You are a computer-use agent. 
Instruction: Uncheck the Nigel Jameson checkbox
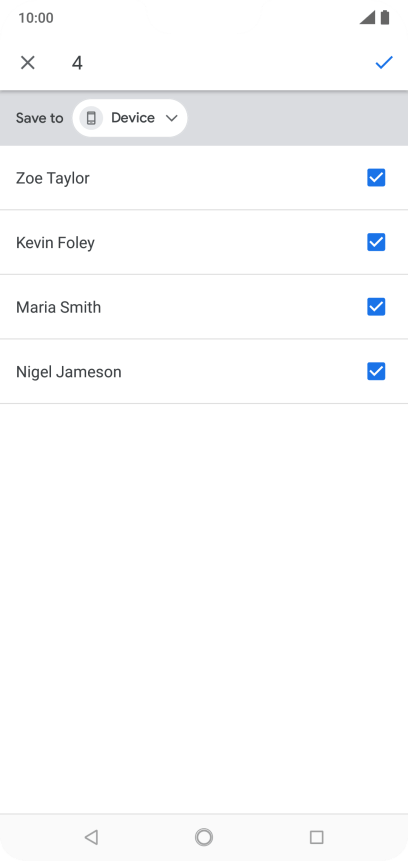tap(376, 372)
